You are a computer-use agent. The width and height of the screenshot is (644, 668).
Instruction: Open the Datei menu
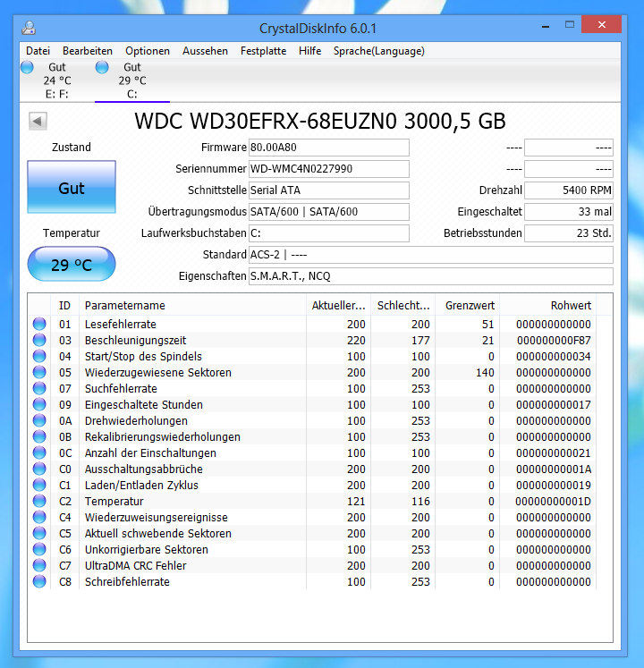click(x=38, y=51)
